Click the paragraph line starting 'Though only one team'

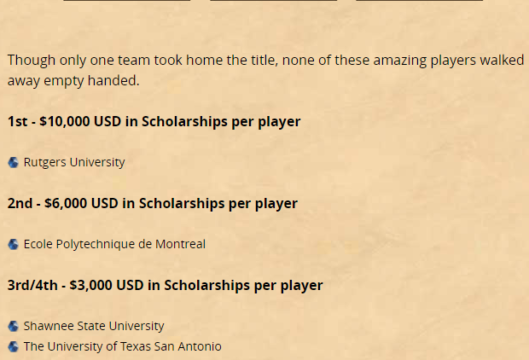coord(266,60)
